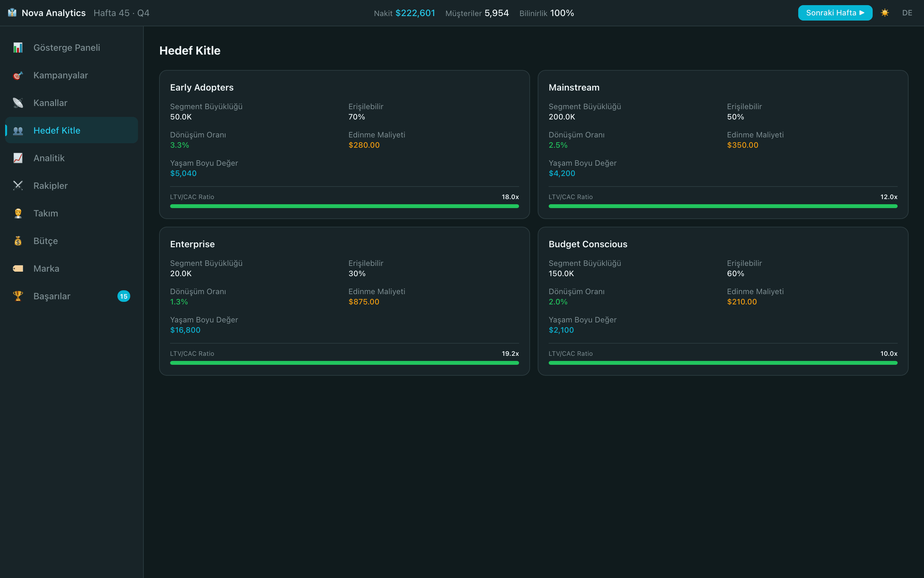Select the Enterprise card title
Viewport: 924px width, 578px height.
coord(193,244)
